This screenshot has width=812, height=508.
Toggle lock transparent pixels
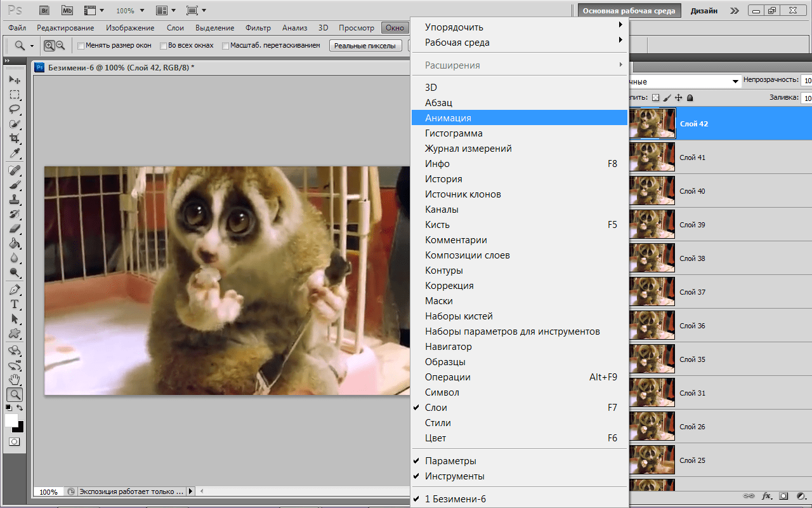[x=656, y=98]
